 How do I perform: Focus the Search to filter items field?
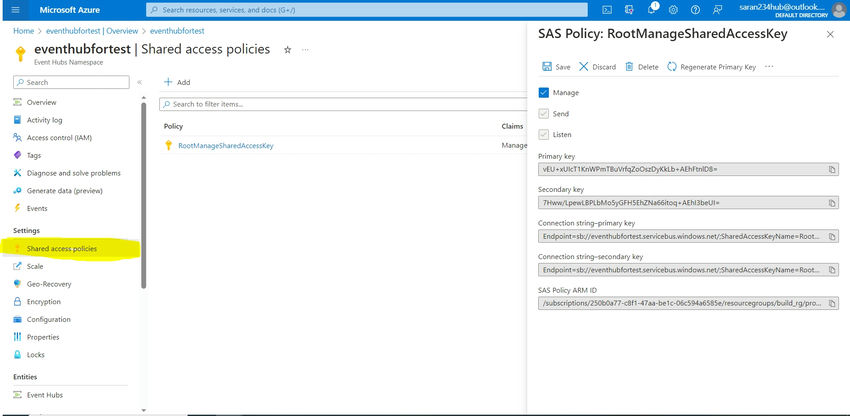click(344, 104)
